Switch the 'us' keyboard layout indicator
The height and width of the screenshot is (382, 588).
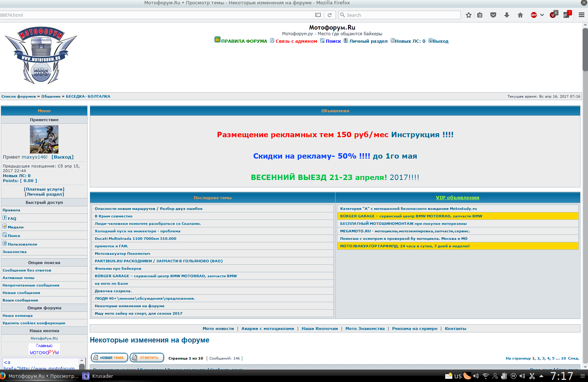(458, 376)
